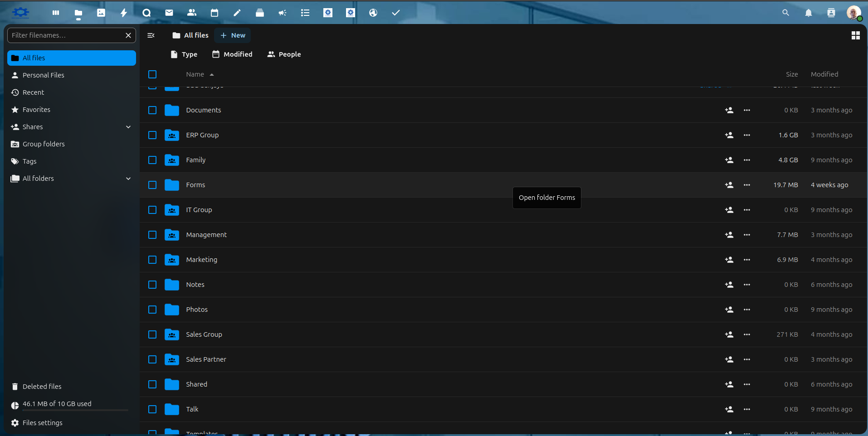Go to Favorites in sidebar

(36, 110)
